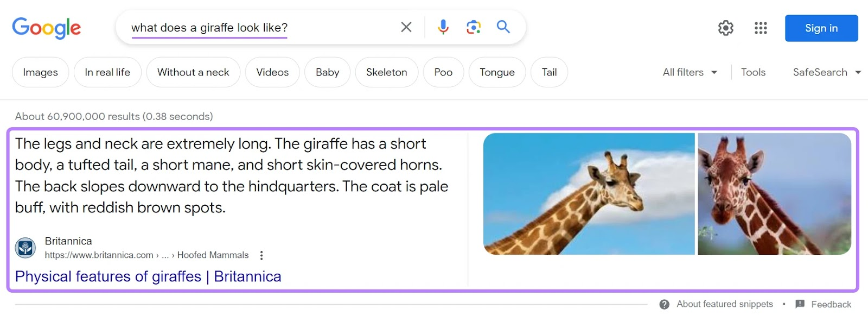Switch to the Images results tab
This screenshot has height=321, width=868.
point(40,72)
